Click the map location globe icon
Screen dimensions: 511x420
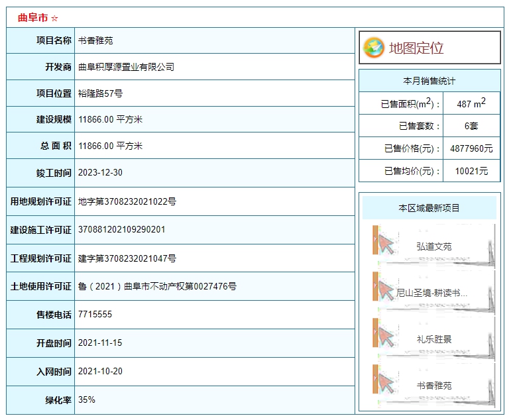point(373,48)
